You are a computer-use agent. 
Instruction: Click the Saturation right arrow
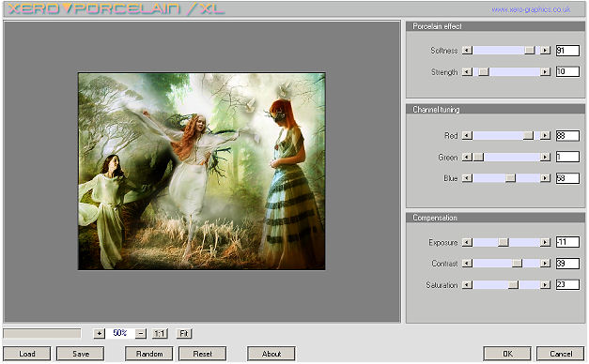pyautogui.click(x=545, y=285)
